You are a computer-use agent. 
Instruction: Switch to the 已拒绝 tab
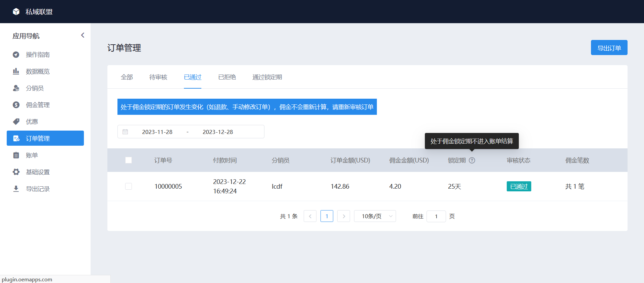point(227,77)
